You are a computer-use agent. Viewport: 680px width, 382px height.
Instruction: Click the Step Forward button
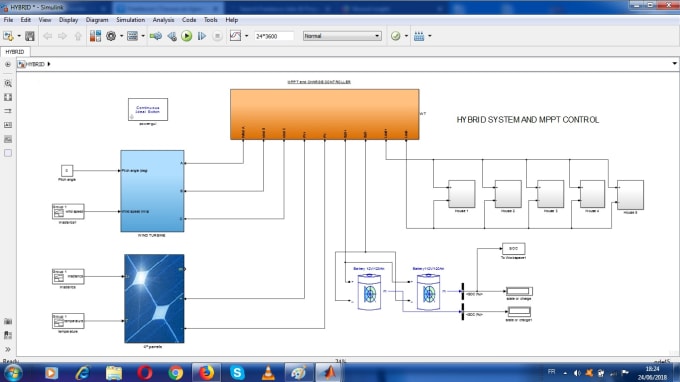(x=202, y=36)
